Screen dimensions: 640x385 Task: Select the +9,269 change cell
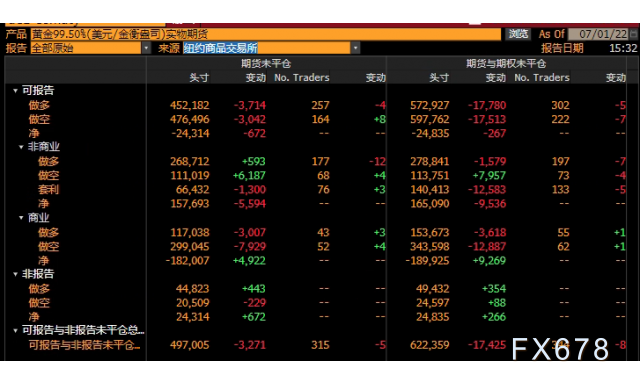pyautogui.click(x=489, y=260)
